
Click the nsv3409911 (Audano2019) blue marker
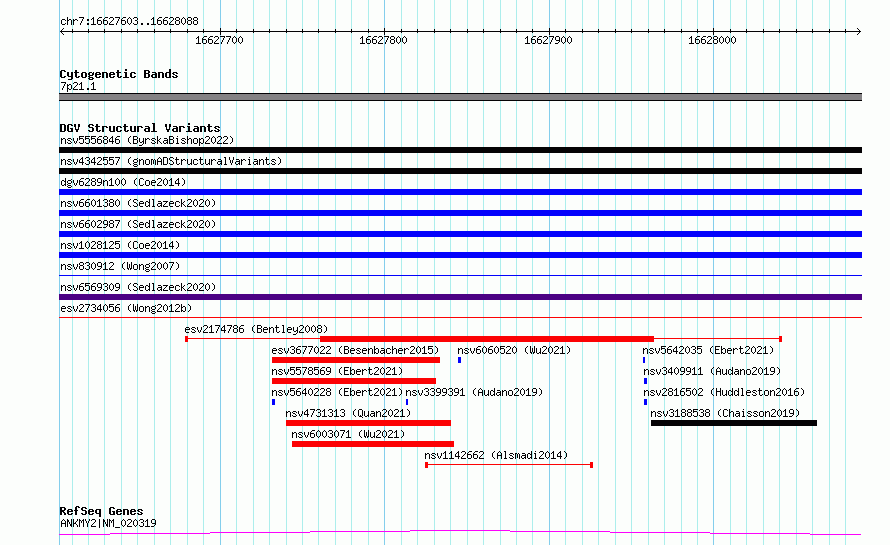(645, 381)
